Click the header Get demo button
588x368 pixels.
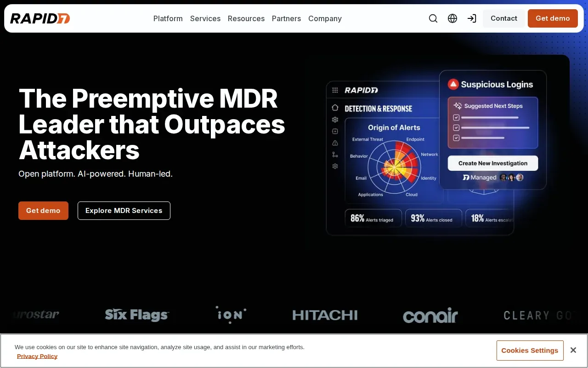pos(553,18)
